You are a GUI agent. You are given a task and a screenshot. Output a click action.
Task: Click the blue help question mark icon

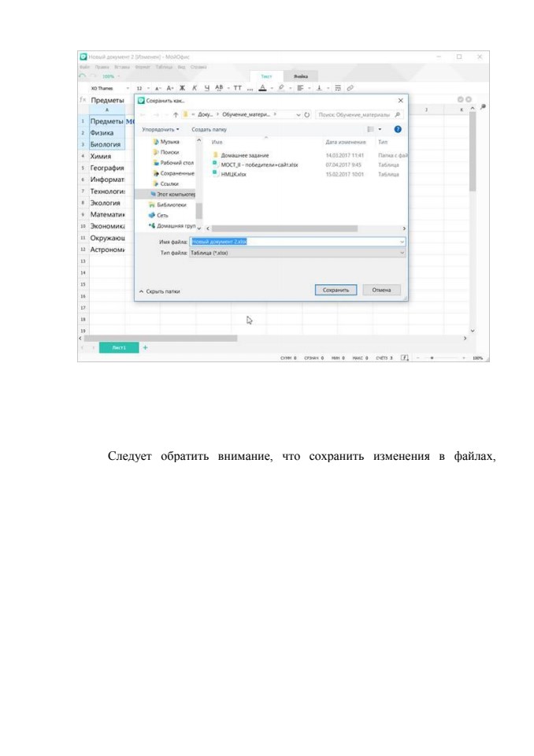398,129
